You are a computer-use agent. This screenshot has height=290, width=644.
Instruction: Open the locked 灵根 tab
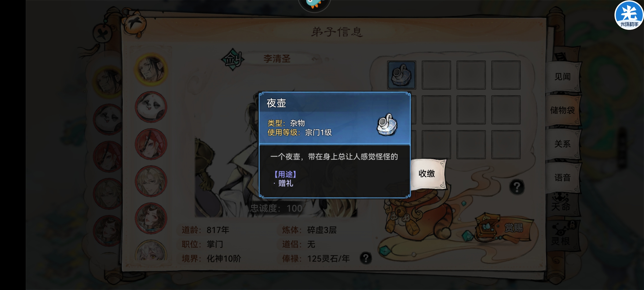coord(561,234)
